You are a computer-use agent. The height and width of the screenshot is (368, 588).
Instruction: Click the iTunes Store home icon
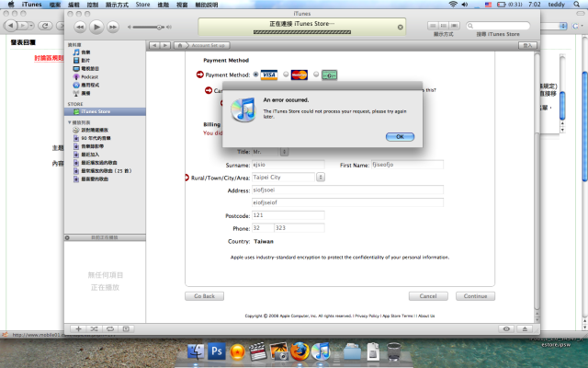click(180, 45)
